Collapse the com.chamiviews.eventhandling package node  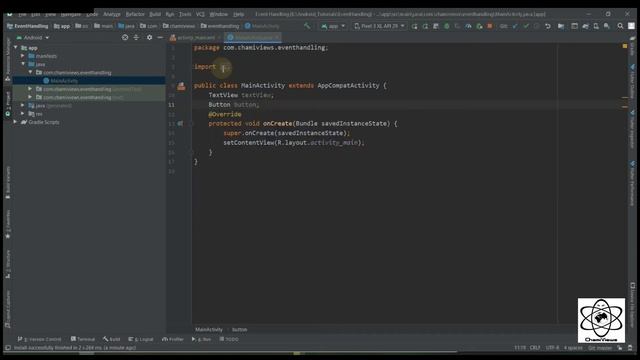point(31,72)
